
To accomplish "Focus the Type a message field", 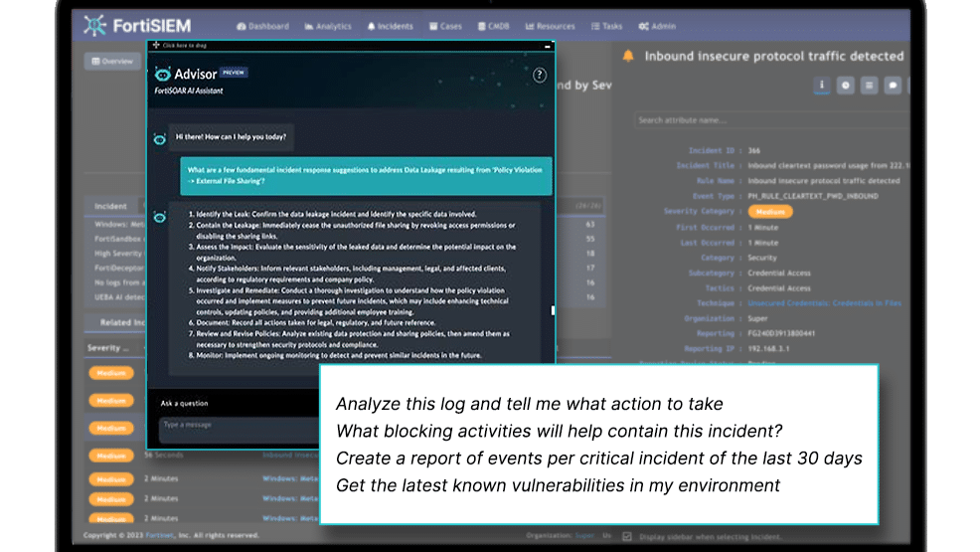I will pos(239,430).
